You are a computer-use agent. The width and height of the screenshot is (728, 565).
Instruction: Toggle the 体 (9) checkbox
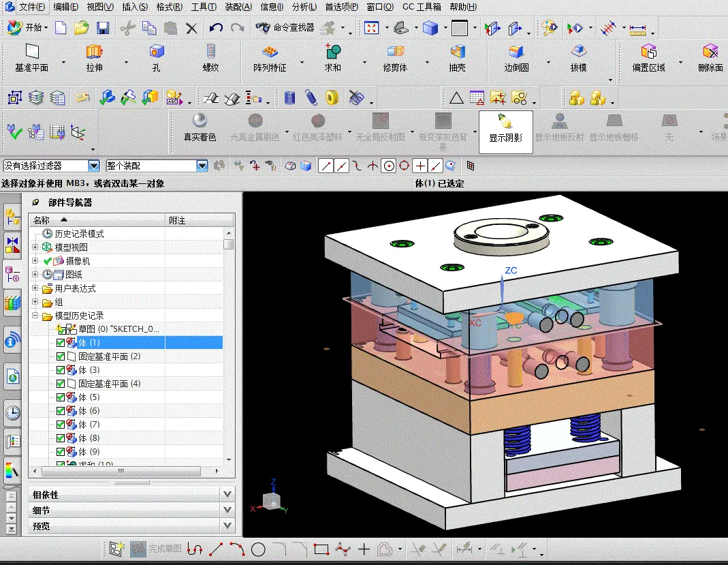click(x=61, y=452)
